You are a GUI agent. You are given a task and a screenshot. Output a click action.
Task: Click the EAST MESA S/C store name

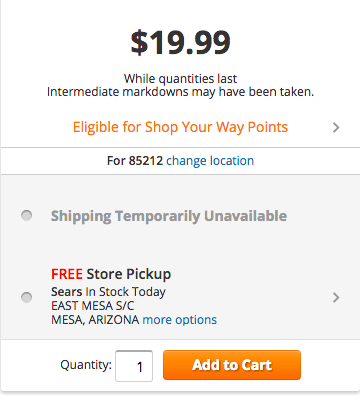coord(93,306)
